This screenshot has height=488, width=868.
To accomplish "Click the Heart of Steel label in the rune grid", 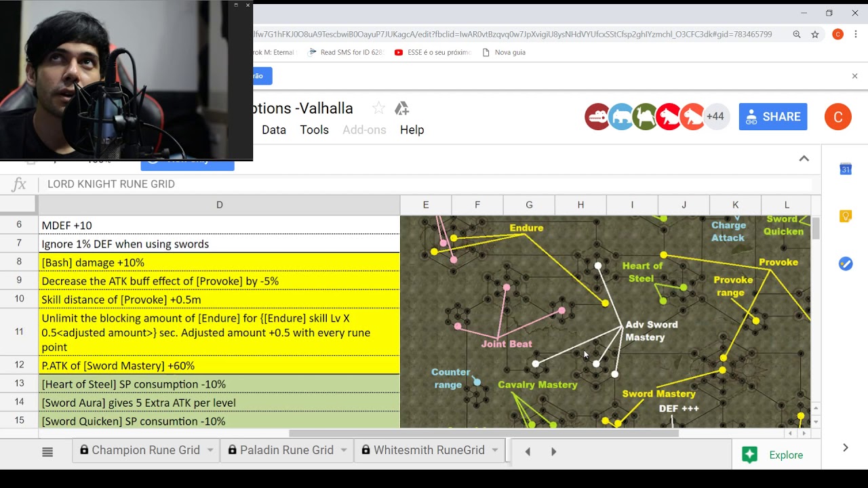I will point(642,272).
